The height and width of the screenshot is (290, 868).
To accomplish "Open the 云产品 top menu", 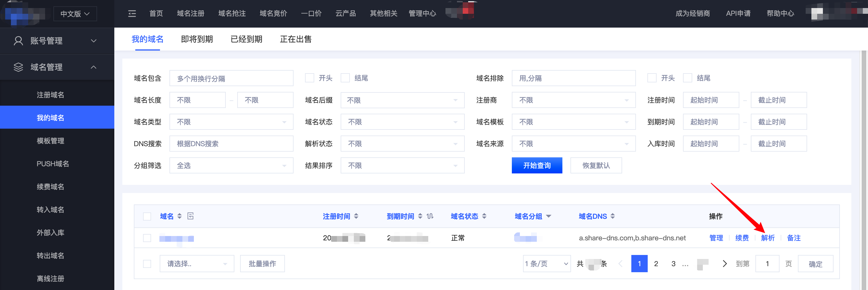I will 346,13.
